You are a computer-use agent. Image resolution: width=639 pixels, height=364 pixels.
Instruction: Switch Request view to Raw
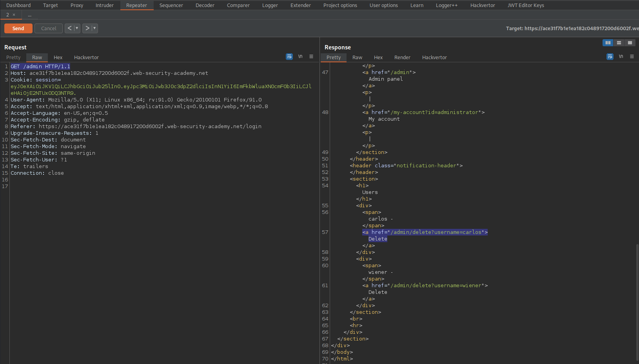37,57
